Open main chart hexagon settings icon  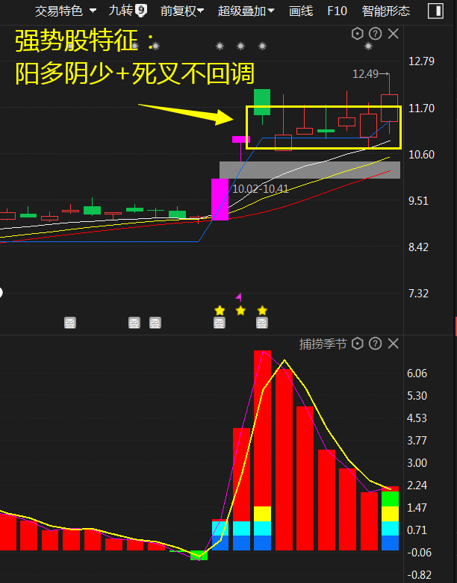point(357,34)
